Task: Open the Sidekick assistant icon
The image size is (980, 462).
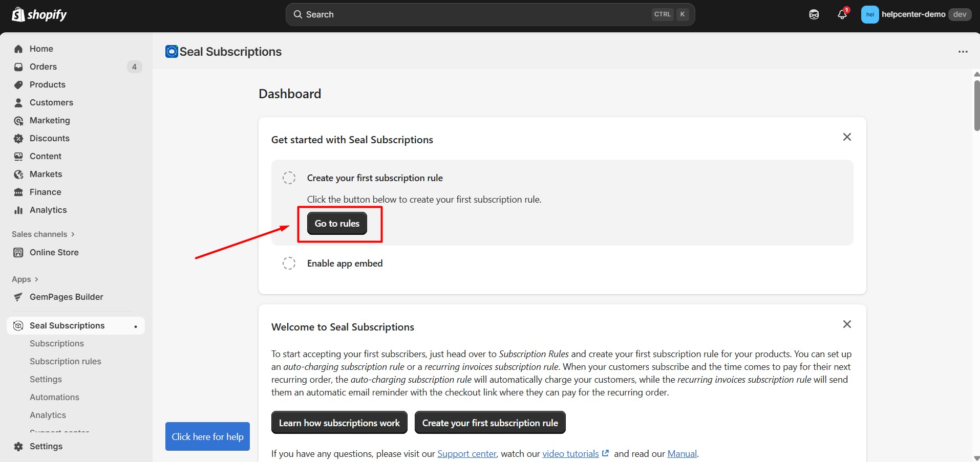Action: [814, 14]
